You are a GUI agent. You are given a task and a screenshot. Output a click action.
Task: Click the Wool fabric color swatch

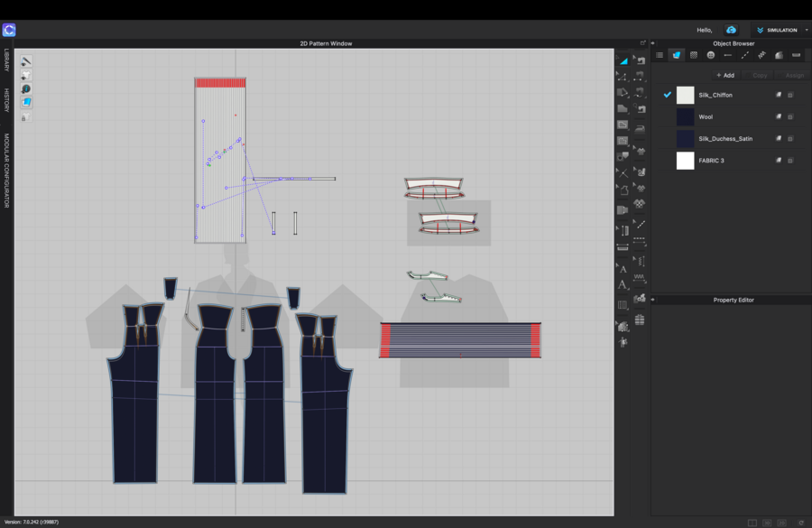point(686,116)
